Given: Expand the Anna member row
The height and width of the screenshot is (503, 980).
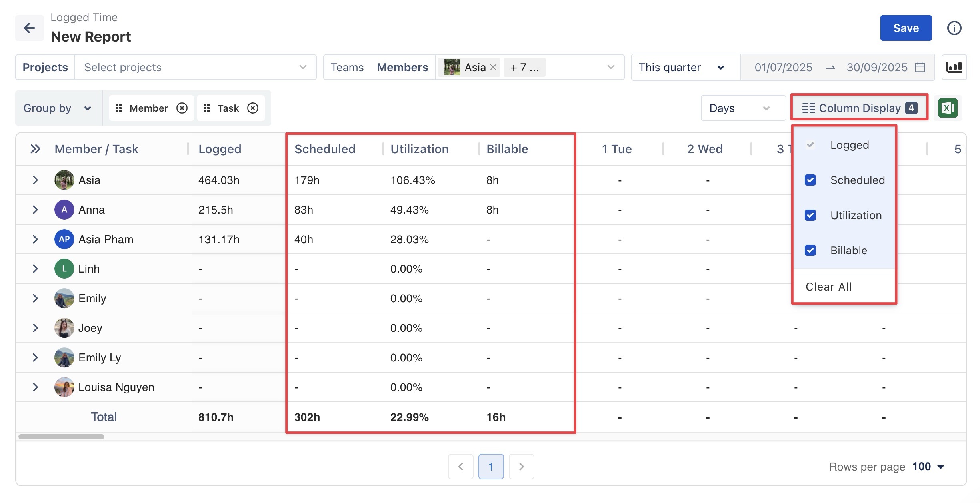Looking at the screenshot, I should [35, 210].
